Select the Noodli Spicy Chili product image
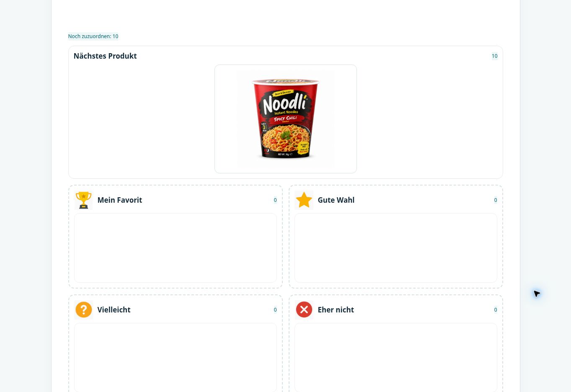 [286, 119]
